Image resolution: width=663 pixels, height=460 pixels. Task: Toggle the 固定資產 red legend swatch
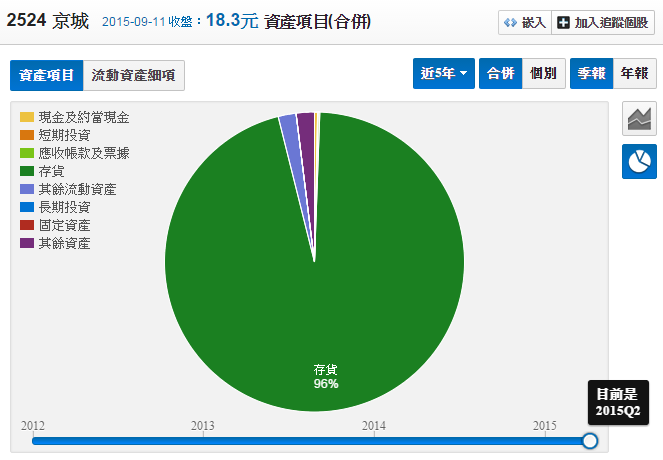point(27,225)
